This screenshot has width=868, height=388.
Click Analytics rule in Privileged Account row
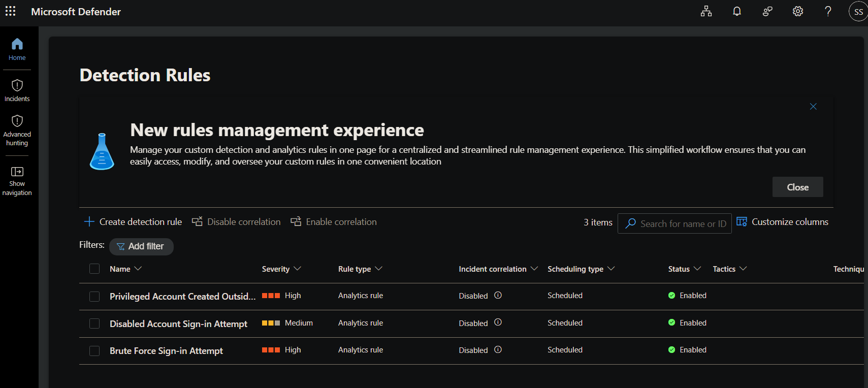coord(361,296)
